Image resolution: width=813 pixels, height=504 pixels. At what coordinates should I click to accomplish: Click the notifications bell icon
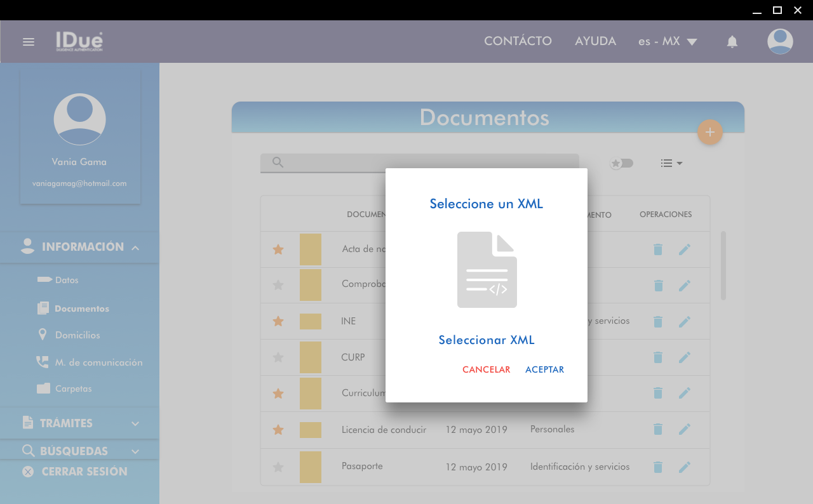pos(732,42)
